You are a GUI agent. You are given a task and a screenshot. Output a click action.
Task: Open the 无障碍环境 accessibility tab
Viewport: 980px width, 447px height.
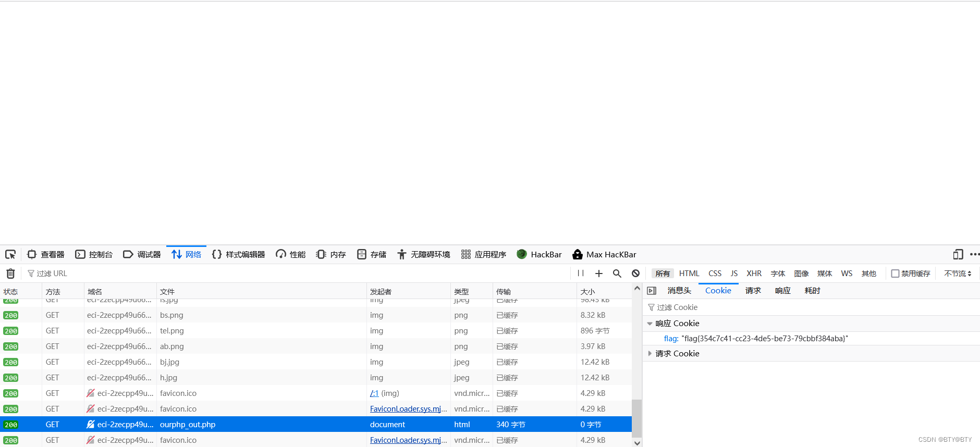point(424,254)
